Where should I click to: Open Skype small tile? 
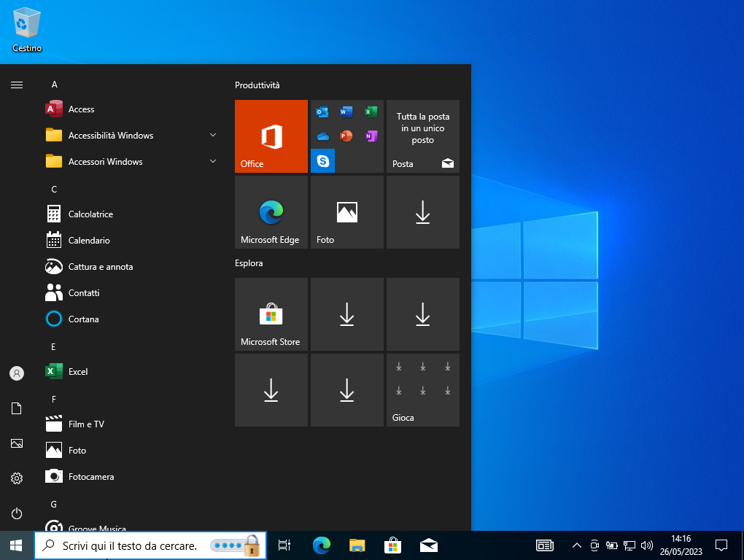click(x=322, y=160)
